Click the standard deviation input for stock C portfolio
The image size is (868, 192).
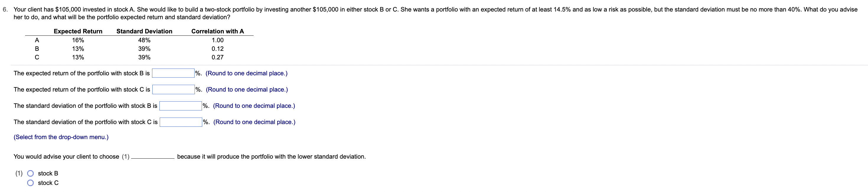[181, 122]
